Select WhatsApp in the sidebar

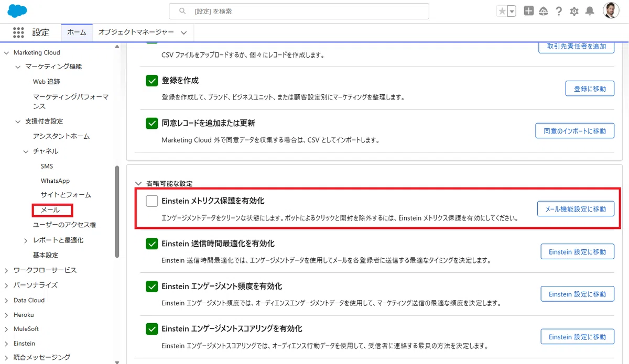point(55,181)
